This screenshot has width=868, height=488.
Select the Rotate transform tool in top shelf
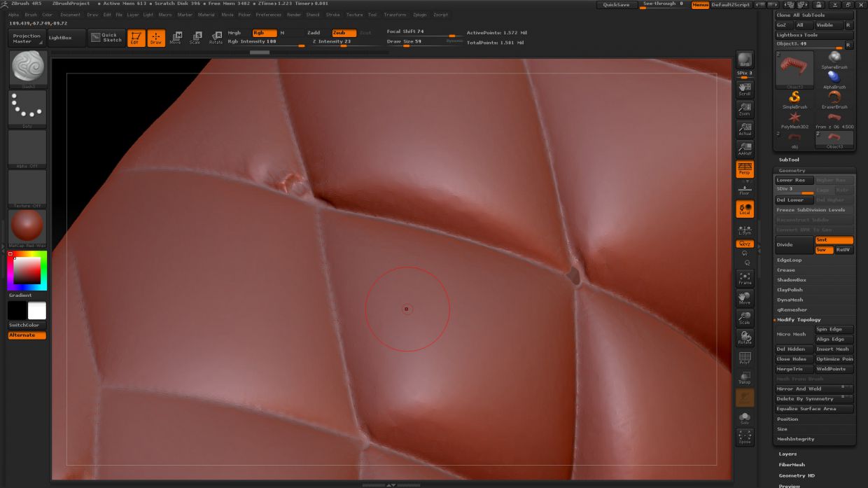coord(216,38)
